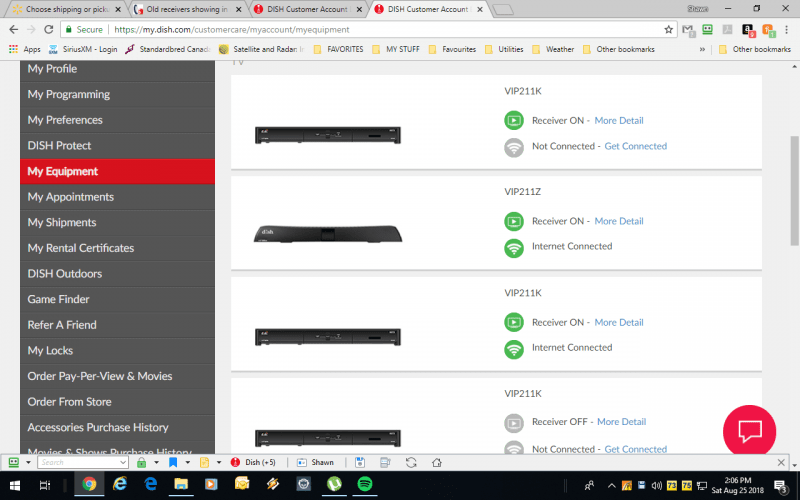
Task: Expand the dropdown next to the safenotes icon
Action: click(x=219, y=462)
